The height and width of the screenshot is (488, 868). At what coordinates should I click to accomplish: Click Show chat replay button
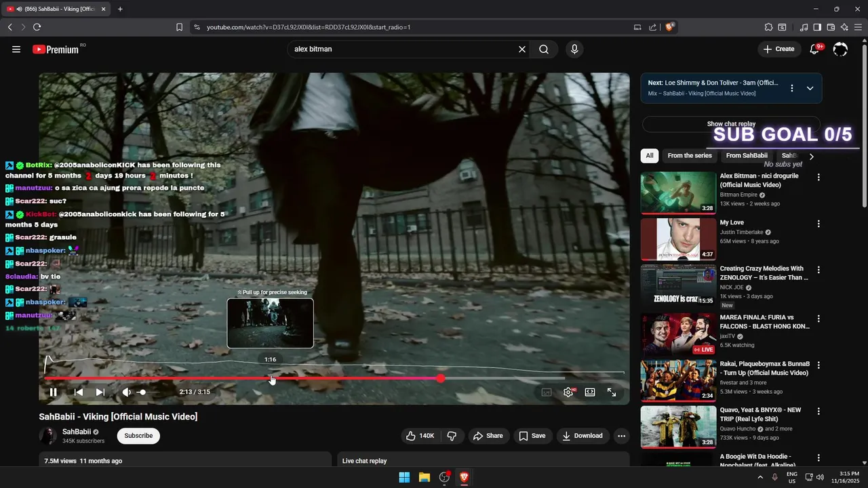731,124
